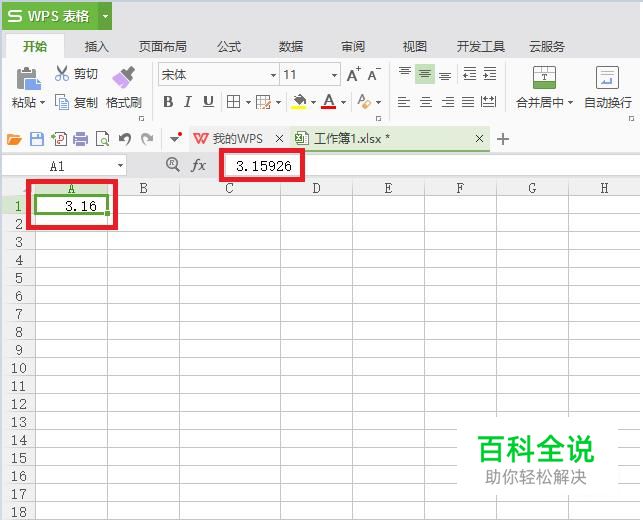Redo the last action
The width and height of the screenshot is (643, 520).
pos(147,139)
